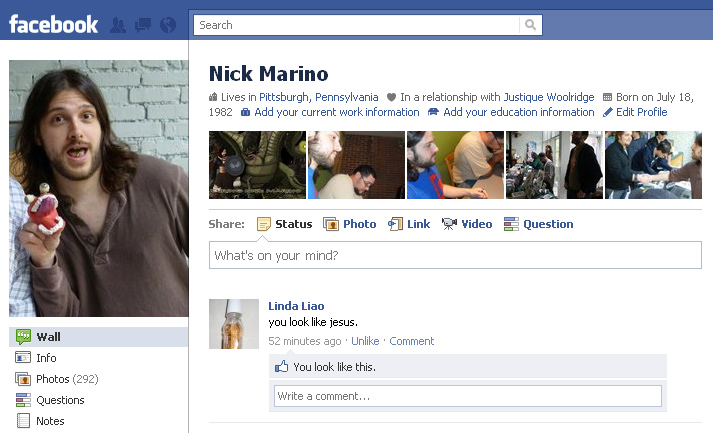Image resolution: width=713 pixels, height=433 pixels.
Task: Select the Photo share tab
Action: [350, 224]
